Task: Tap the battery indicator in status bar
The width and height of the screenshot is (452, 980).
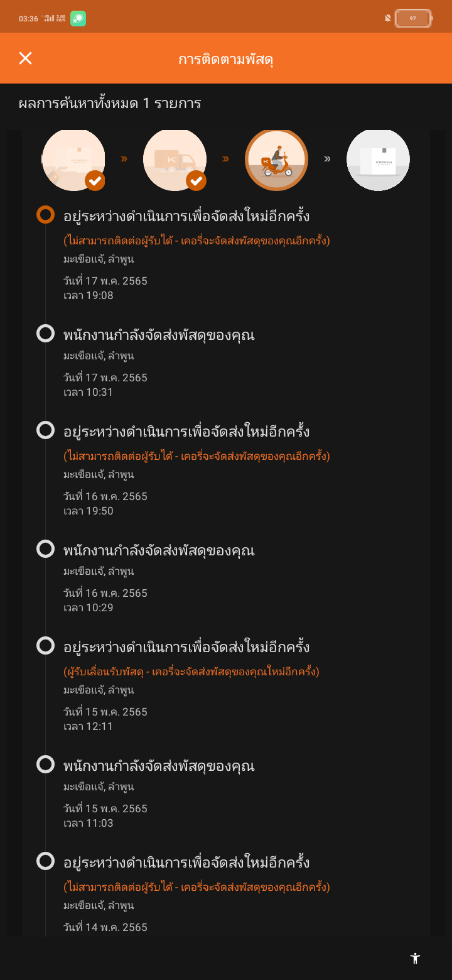Action: (413, 18)
